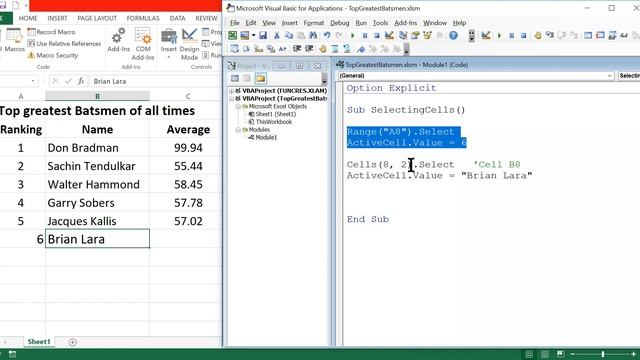This screenshot has width=640, height=360.
Task: Open Properties Window via toolbar icon
Action: [x=415, y=36]
